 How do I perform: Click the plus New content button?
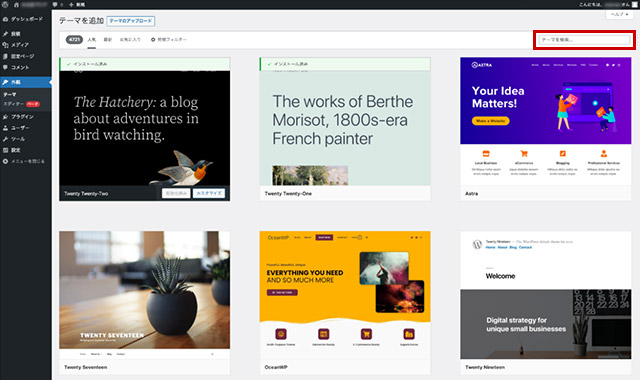point(77,4)
